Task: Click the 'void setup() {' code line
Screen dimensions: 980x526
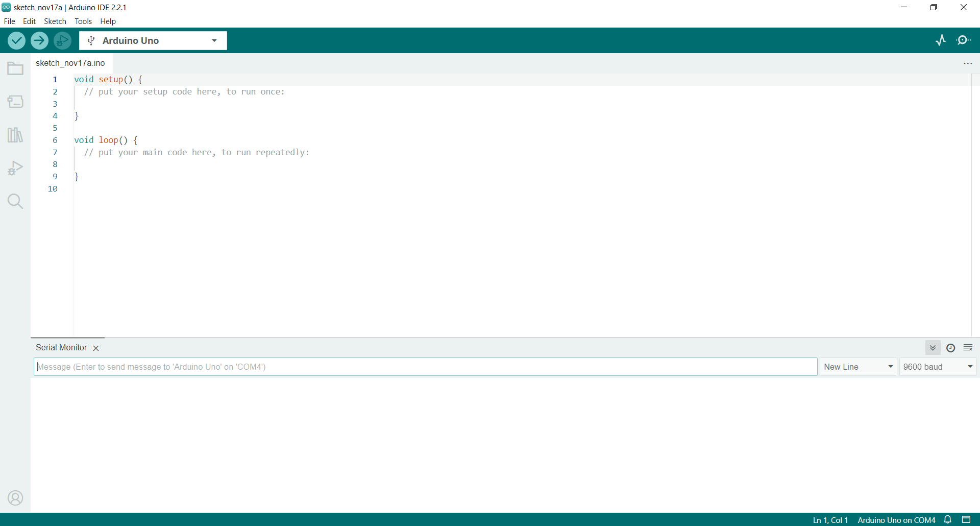Action: (x=108, y=79)
